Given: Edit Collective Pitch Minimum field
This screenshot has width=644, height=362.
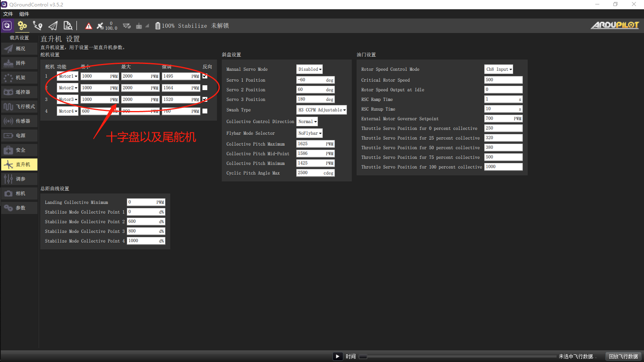Looking at the screenshot, I should coord(316,163).
